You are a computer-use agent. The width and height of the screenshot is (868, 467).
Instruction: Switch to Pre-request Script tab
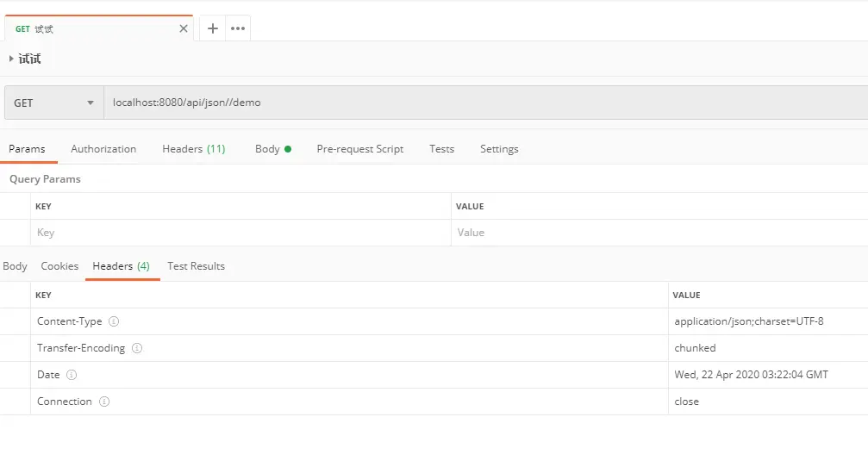point(359,149)
